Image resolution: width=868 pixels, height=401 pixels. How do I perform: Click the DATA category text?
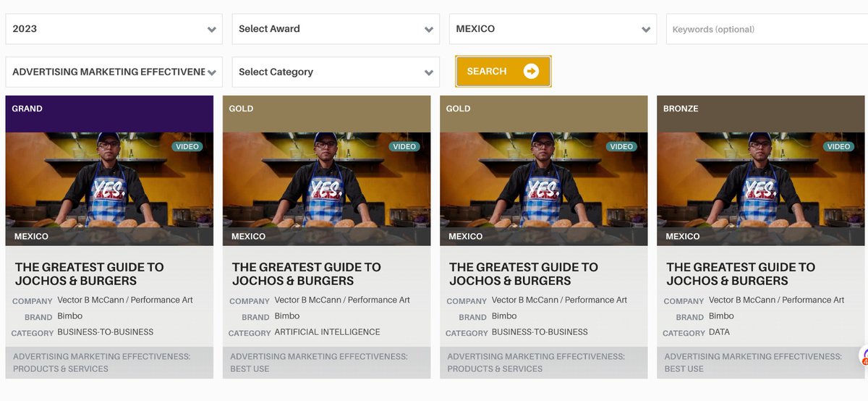(719, 332)
